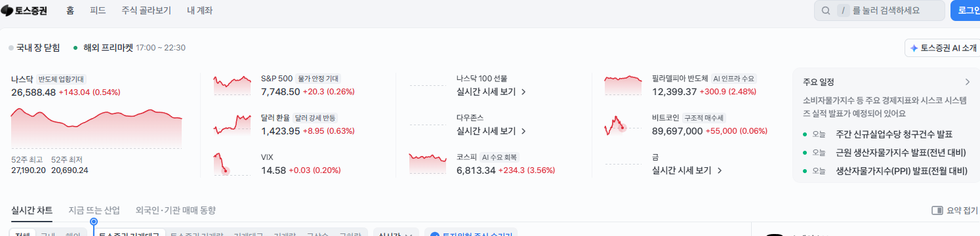
Task: Click the Philadelphia Semiconductor mini chart
Action: [x=623, y=85]
